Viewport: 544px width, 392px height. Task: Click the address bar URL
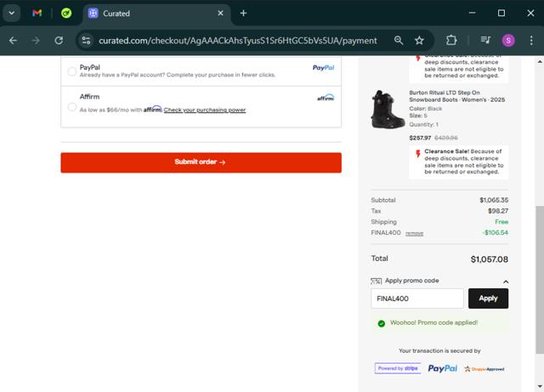tap(238, 41)
